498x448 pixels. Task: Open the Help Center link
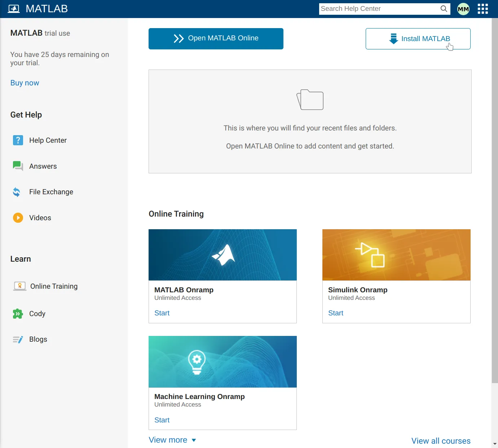pyautogui.click(x=48, y=140)
